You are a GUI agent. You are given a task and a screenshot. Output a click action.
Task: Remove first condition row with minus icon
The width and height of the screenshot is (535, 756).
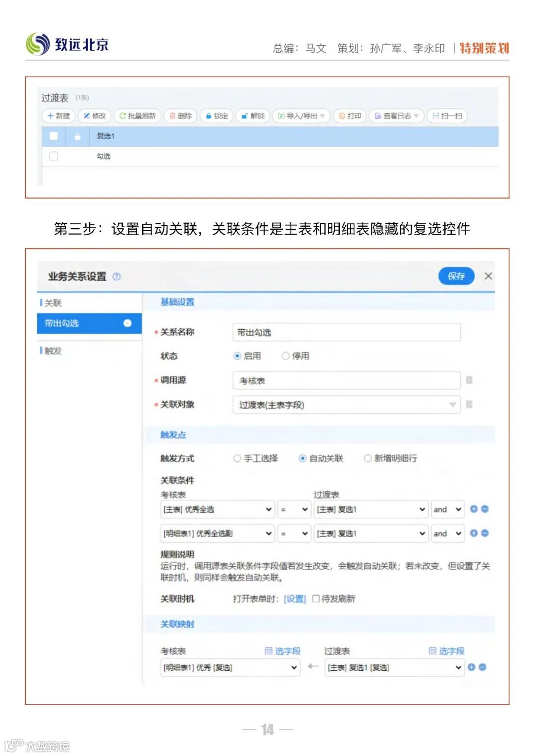coord(485,509)
